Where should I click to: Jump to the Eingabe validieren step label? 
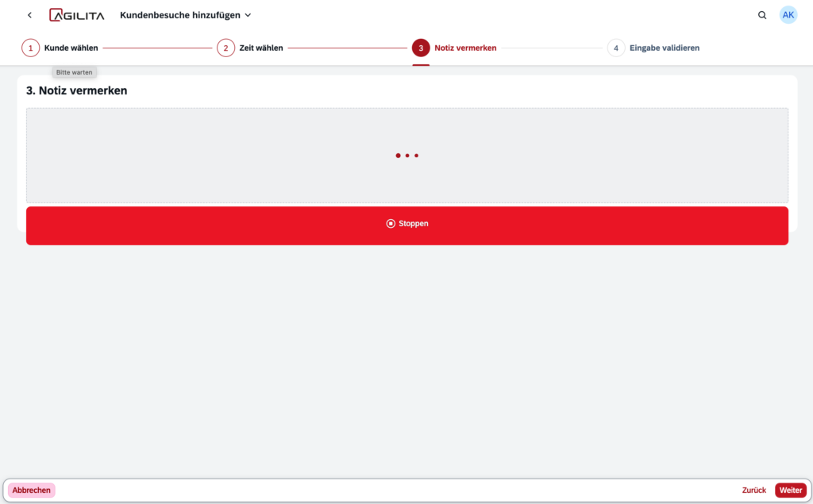(665, 48)
